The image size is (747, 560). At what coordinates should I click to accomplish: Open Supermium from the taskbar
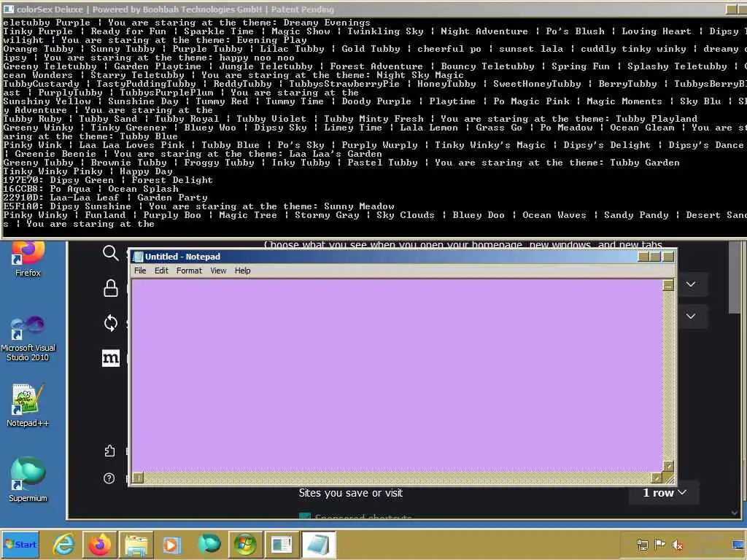(x=209, y=544)
